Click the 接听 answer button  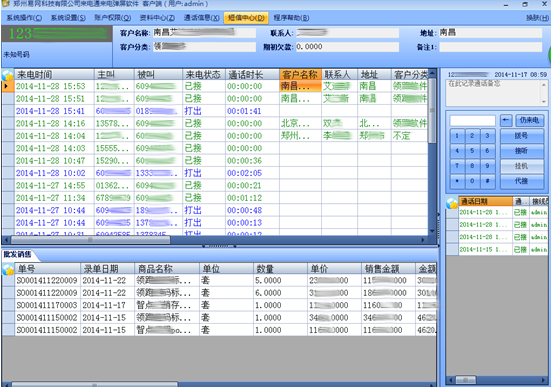click(x=521, y=151)
